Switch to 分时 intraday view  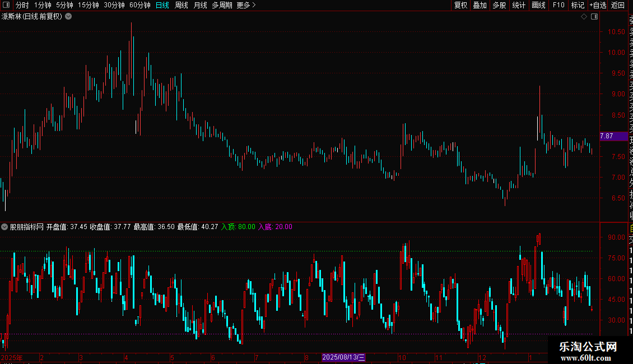(22, 5)
